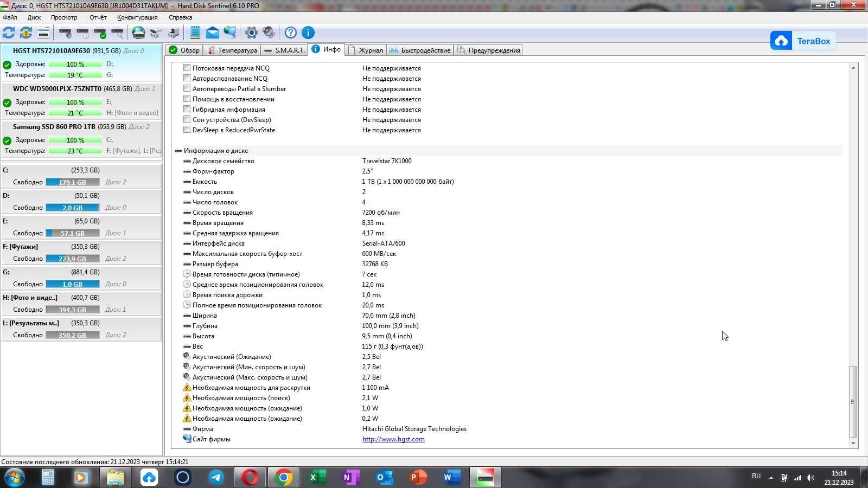Click the RU language indicator in the tray
This screenshot has height=488, width=868.
756,476
